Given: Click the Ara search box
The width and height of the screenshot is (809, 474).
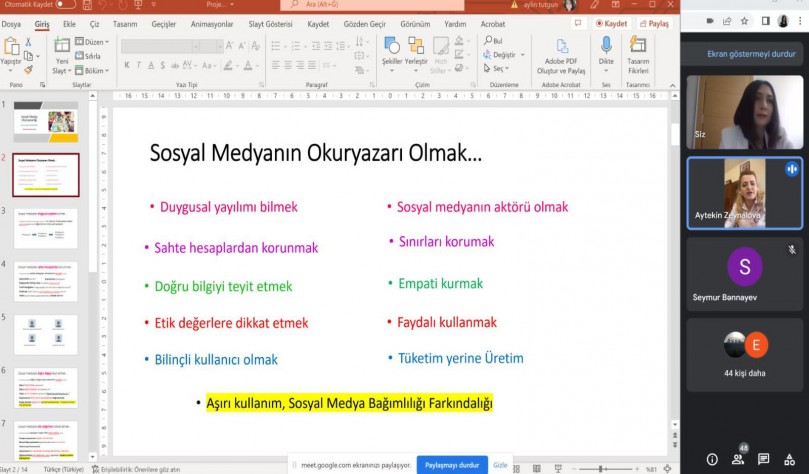Looking at the screenshot, I should [x=372, y=5].
